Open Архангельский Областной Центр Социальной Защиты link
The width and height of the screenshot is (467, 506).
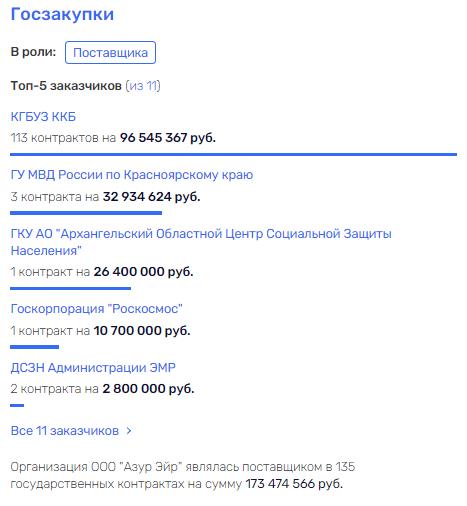pos(201,242)
